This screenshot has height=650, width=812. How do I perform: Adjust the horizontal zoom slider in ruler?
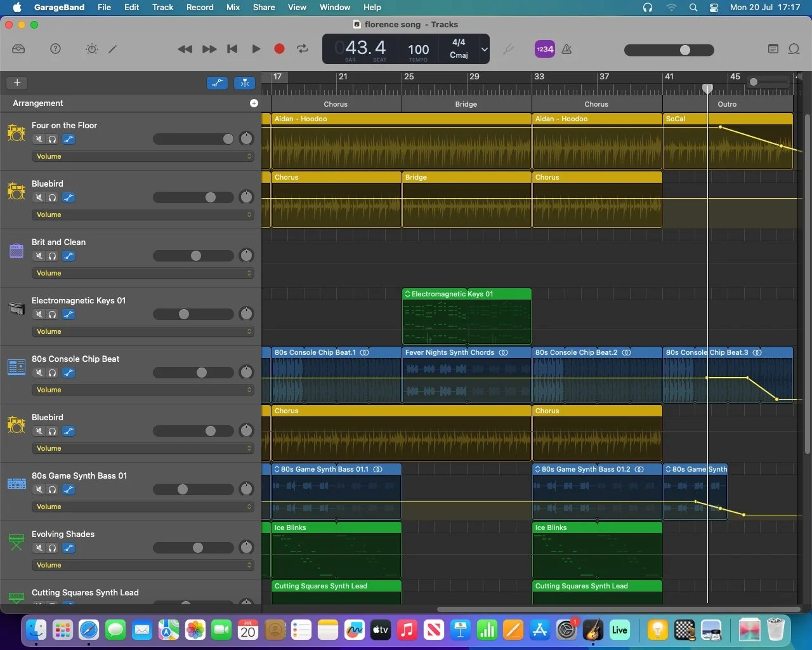pyautogui.click(x=768, y=82)
